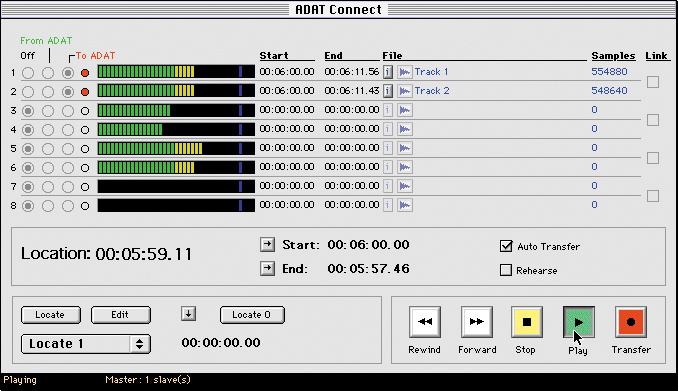678x391 pixels.
Task: Click the Locate 0 button
Action: [252, 315]
